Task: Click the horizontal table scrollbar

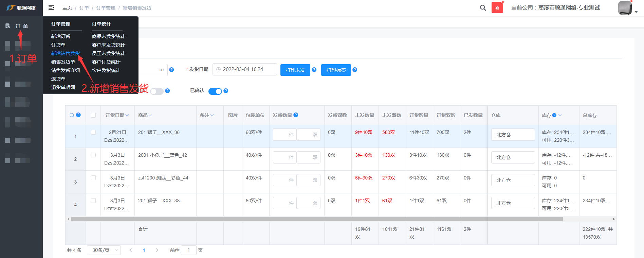Action: point(316,219)
